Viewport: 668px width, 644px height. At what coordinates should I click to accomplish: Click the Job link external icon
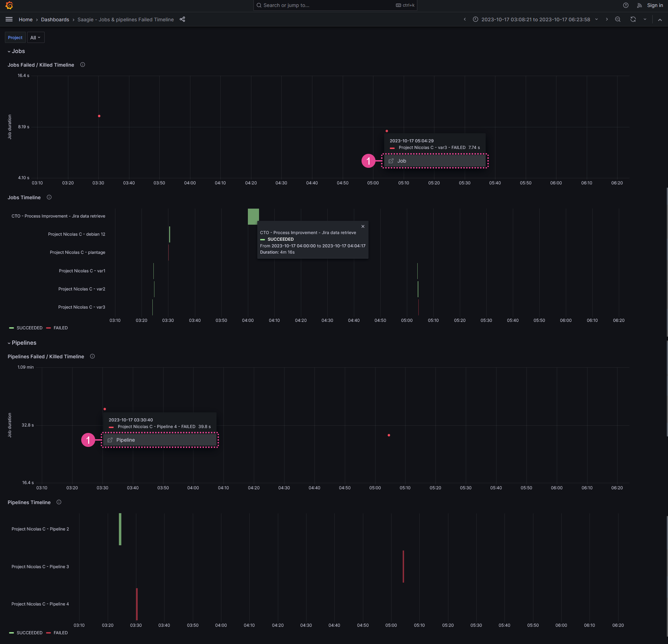(x=391, y=161)
